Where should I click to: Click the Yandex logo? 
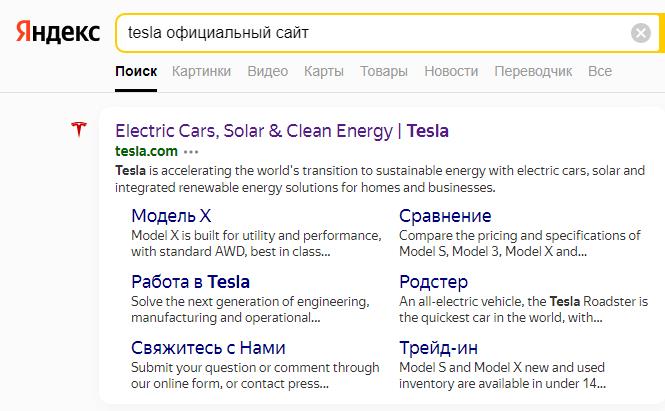click(58, 33)
